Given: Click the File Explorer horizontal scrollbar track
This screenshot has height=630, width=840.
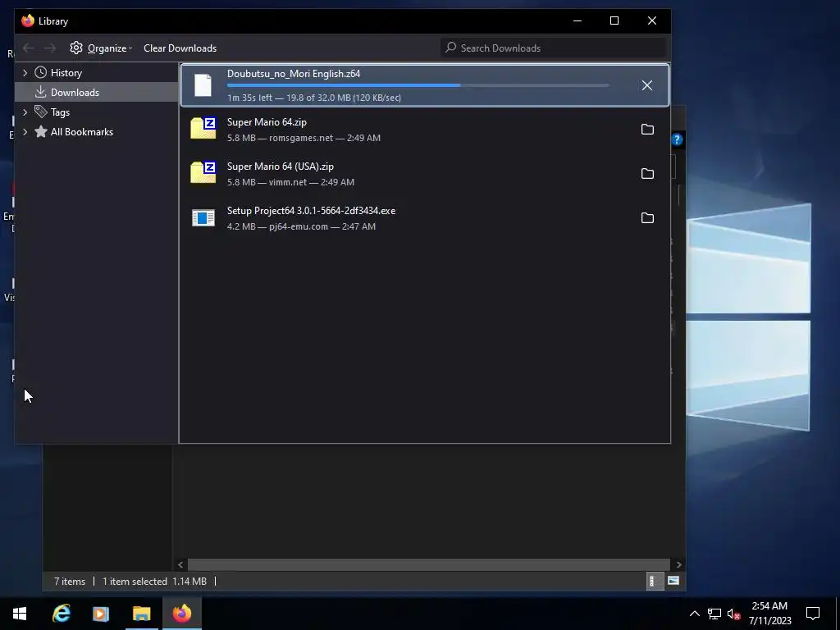Looking at the screenshot, I should pyautogui.click(x=428, y=564).
